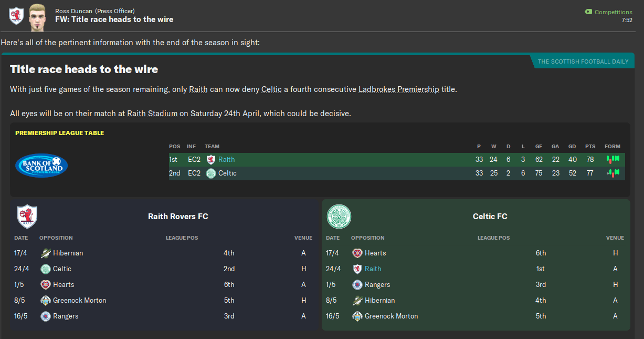Image resolution: width=644 pixels, height=339 pixels.
Task: Click the Greenock Morton badge in Raith's fixtures
Action: click(x=46, y=301)
